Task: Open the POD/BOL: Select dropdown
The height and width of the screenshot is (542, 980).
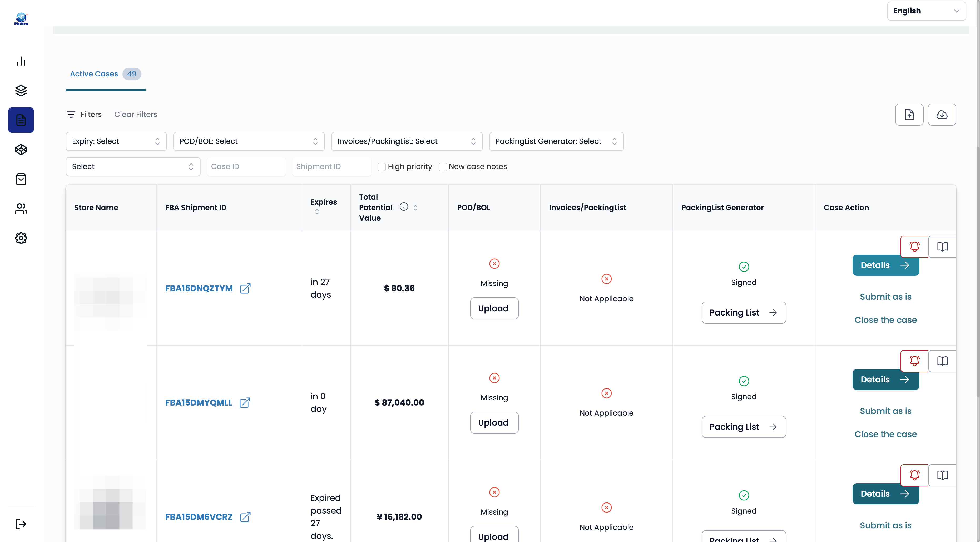Action: pyautogui.click(x=249, y=141)
